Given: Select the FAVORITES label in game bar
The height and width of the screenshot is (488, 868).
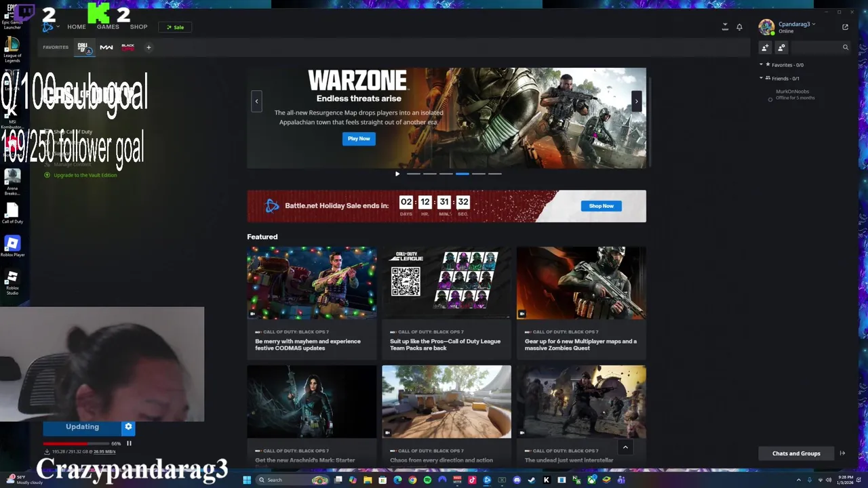Looking at the screenshot, I should coord(56,47).
